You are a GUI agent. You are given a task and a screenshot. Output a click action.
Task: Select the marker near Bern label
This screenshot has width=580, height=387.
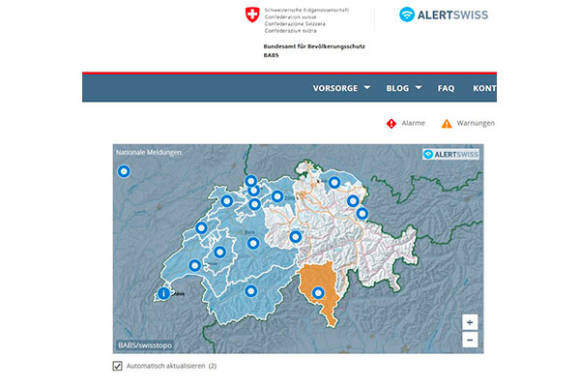click(253, 243)
